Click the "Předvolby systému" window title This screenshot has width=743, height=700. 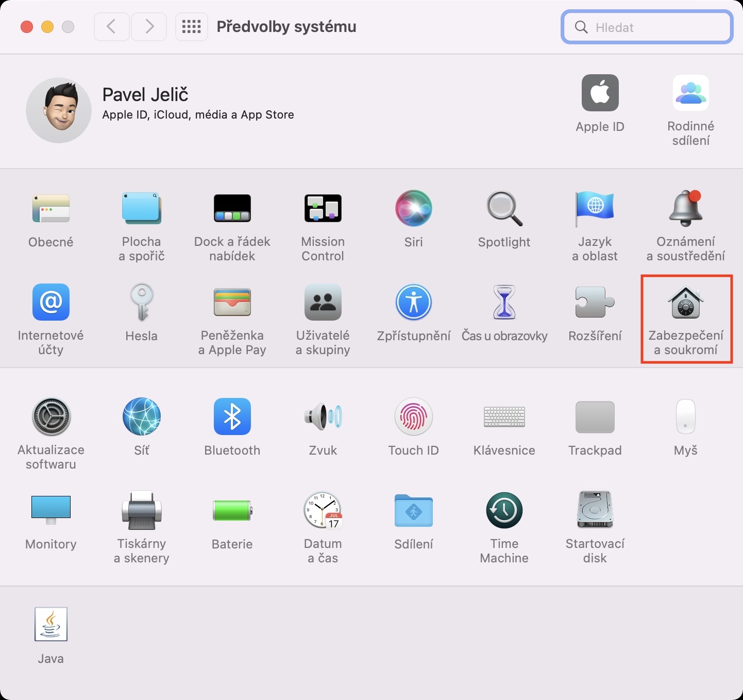coord(286,27)
